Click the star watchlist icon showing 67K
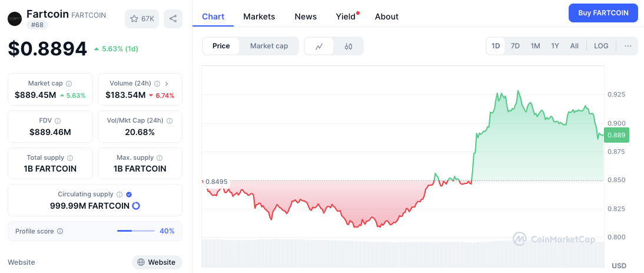Image resolution: width=644 pixels, height=273 pixels. click(141, 19)
